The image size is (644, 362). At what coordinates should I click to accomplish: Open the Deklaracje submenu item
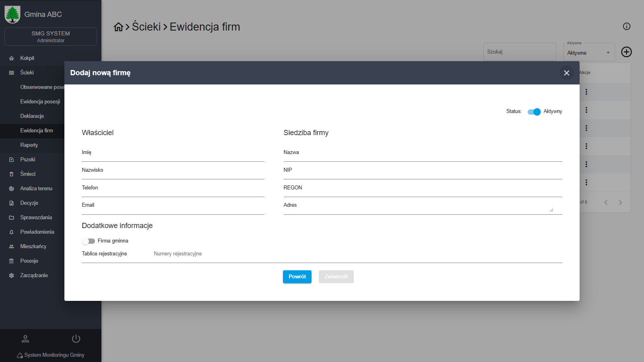(32, 116)
